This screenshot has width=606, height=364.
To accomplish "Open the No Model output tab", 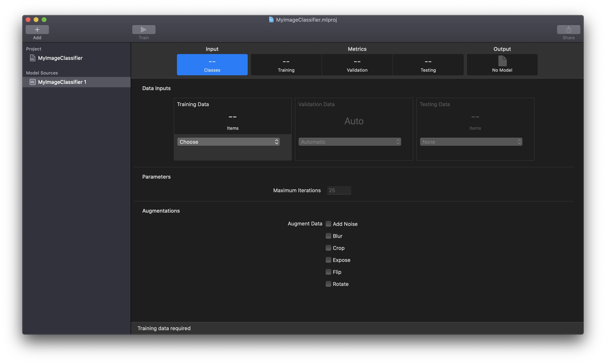I will (502, 64).
